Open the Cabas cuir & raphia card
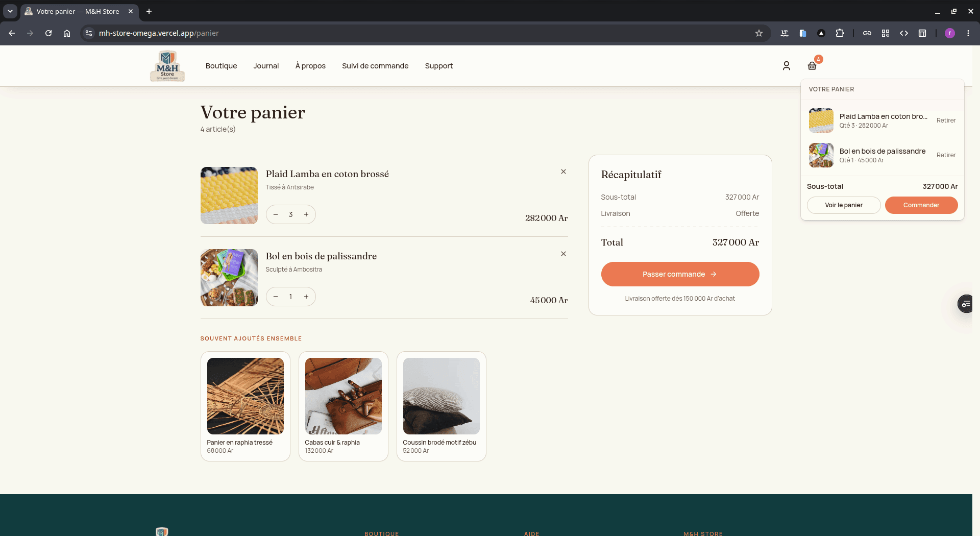This screenshot has width=980, height=536. click(344, 406)
